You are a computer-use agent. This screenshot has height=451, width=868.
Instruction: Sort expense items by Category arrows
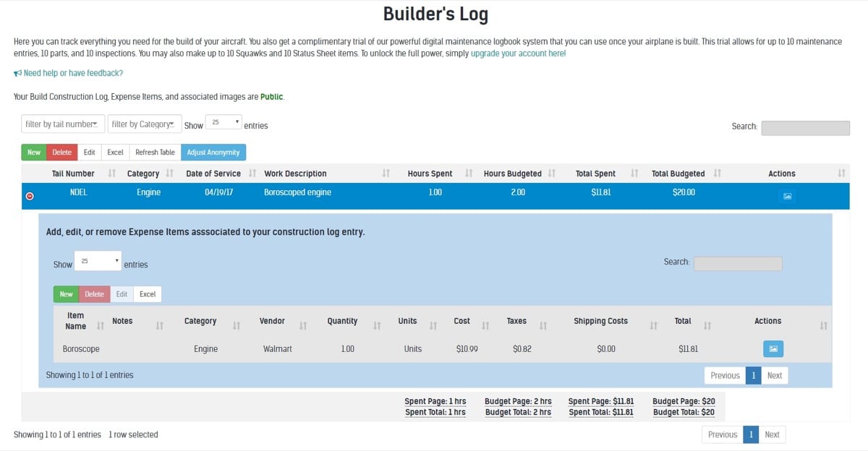pyautogui.click(x=237, y=326)
